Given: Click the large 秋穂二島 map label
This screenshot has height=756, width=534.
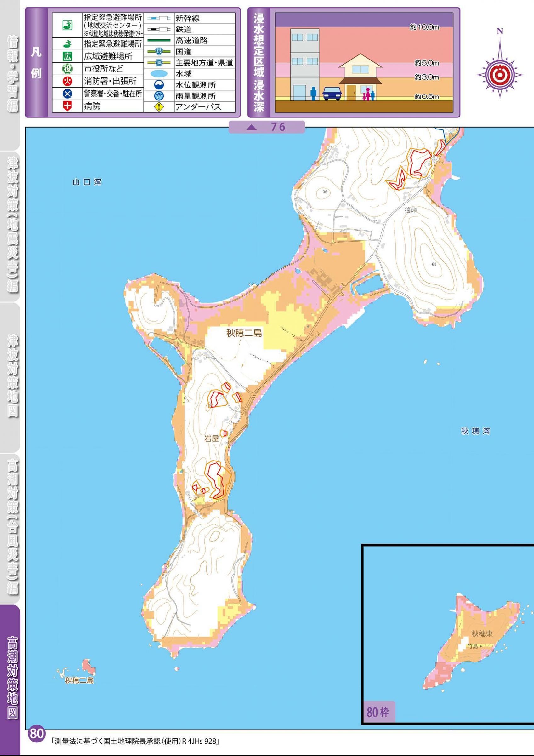Looking at the screenshot, I should [x=244, y=333].
